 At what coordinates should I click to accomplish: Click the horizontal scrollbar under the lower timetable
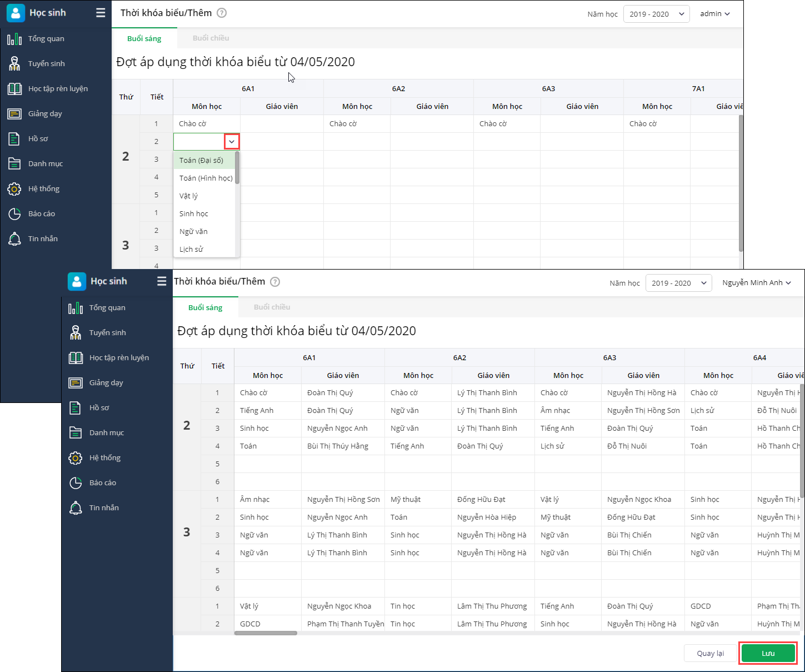pyautogui.click(x=266, y=633)
